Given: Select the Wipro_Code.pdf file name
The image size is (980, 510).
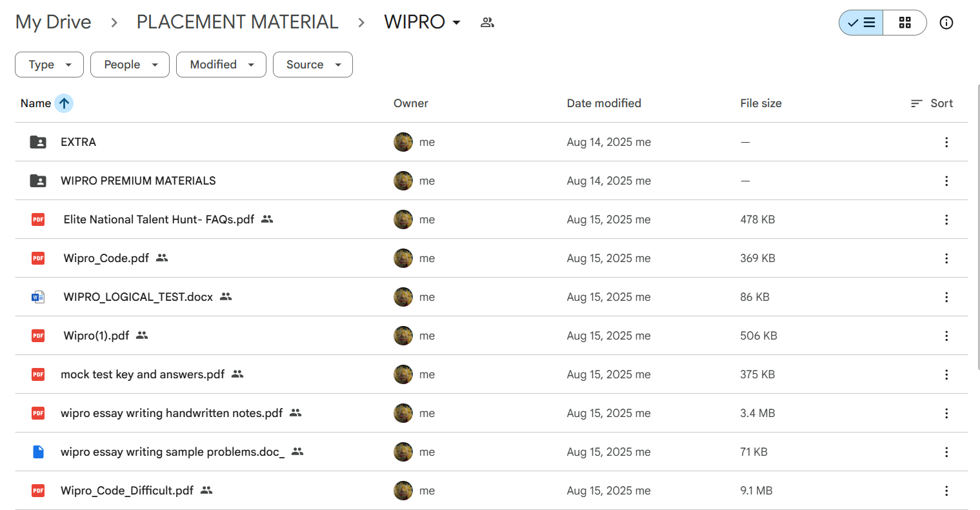Looking at the screenshot, I should [106, 258].
